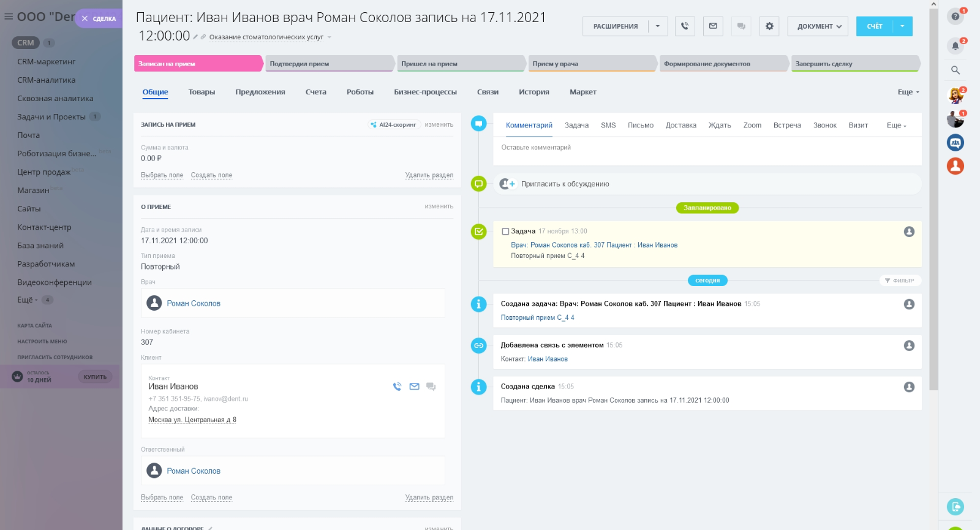Click the phone call icon in the top toolbar
The image size is (980, 530).
tap(685, 26)
